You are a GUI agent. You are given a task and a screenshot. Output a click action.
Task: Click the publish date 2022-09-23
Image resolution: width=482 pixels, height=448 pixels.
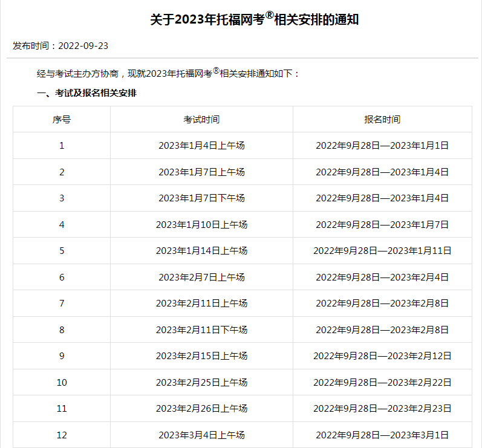coord(83,46)
